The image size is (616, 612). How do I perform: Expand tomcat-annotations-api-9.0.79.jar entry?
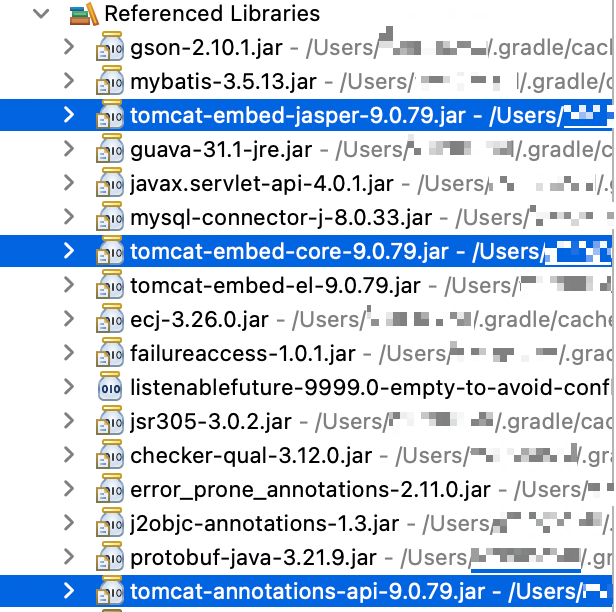pyautogui.click(x=69, y=591)
